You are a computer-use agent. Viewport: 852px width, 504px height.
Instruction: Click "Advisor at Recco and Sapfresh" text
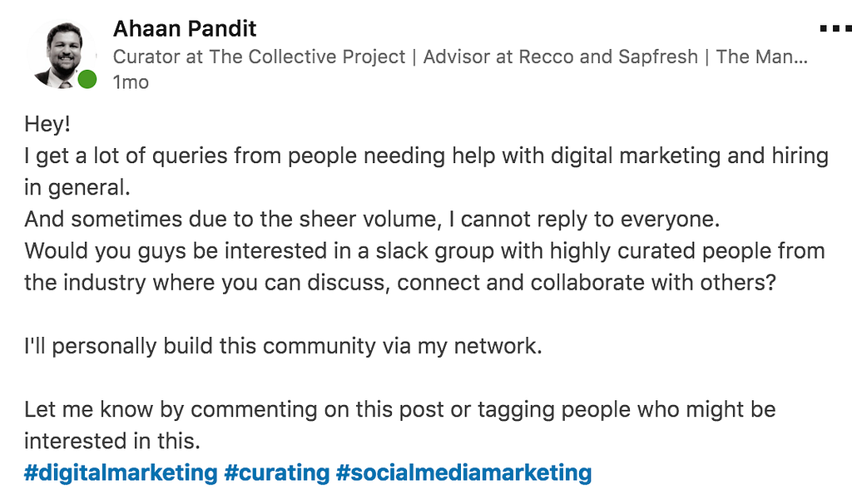[x=560, y=57]
